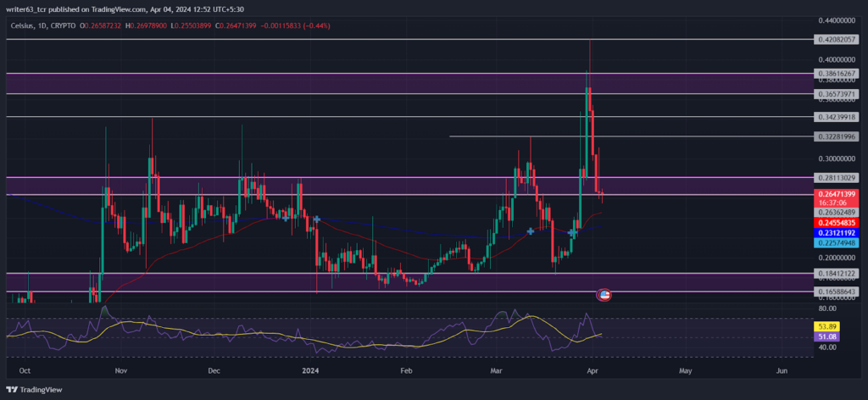Click the red moving average label 0.24554835
The height and width of the screenshot is (400, 868).
point(836,222)
